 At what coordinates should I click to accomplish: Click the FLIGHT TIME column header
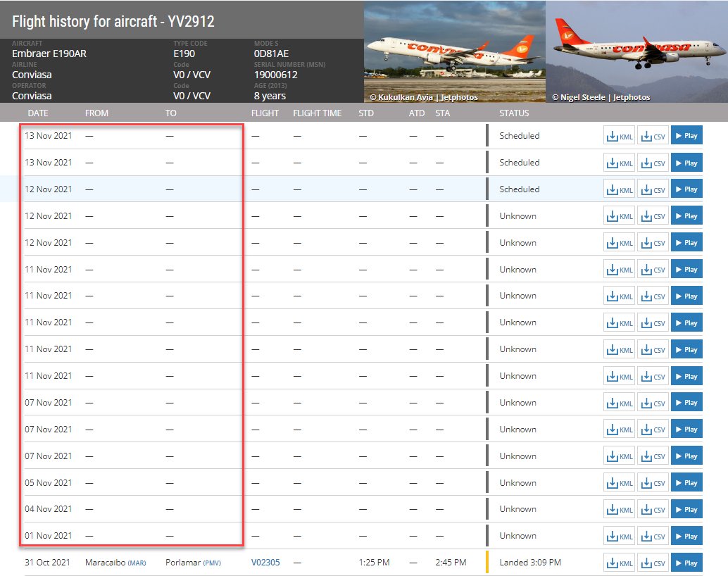(x=317, y=113)
